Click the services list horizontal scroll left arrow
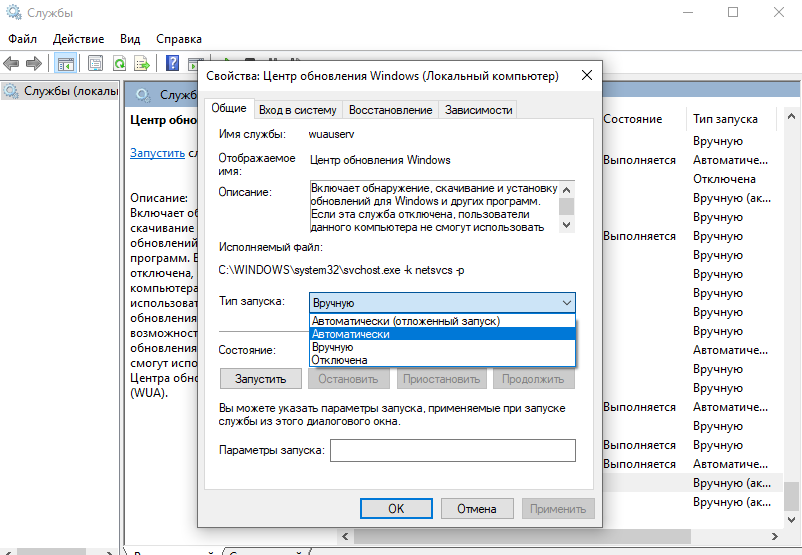The height and width of the screenshot is (555, 802). [345, 537]
